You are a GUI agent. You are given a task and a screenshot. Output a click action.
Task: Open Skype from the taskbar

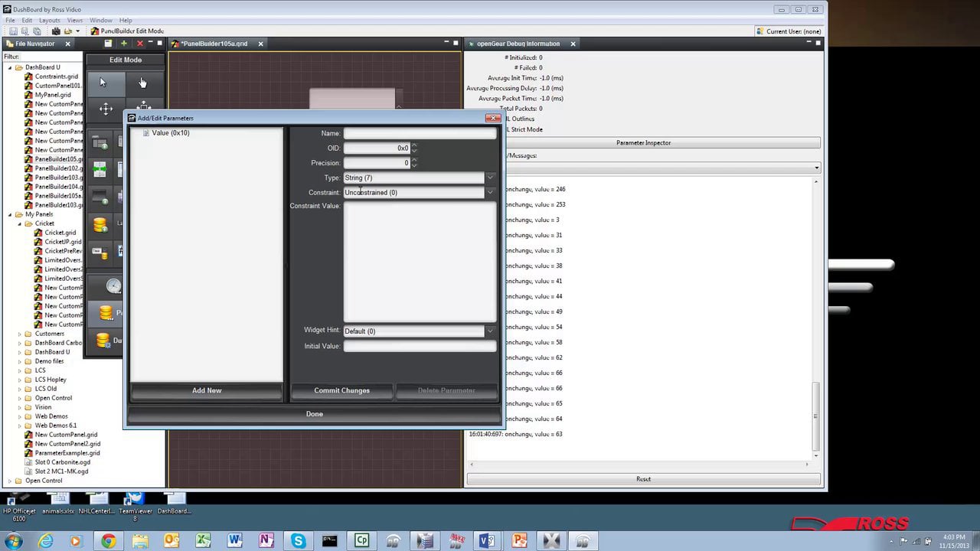click(x=298, y=540)
